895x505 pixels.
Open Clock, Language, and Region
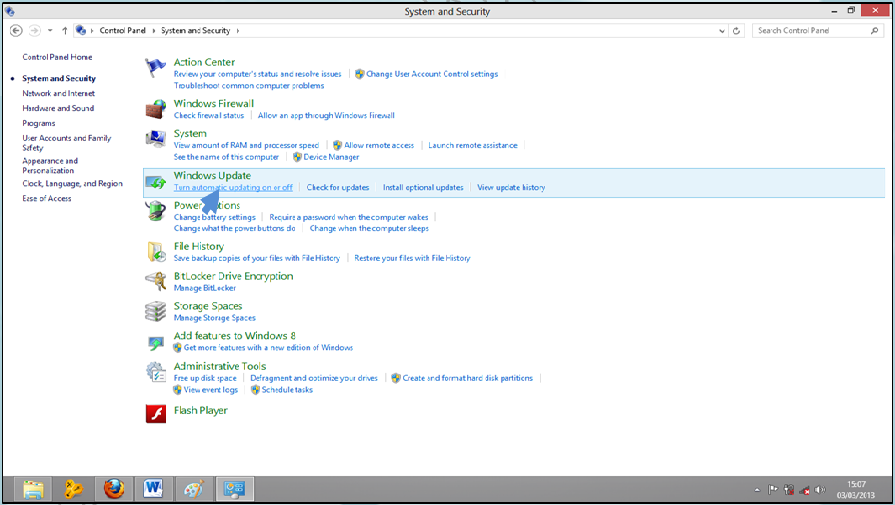(x=72, y=184)
